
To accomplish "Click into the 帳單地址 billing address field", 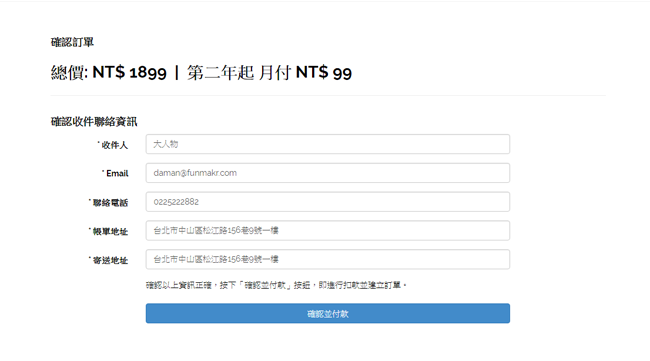I will click(327, 230).
